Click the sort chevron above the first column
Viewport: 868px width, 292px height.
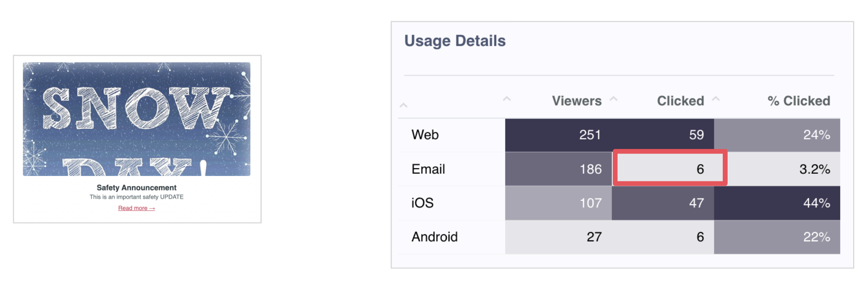pyautogui.click(x=403, y=104)
